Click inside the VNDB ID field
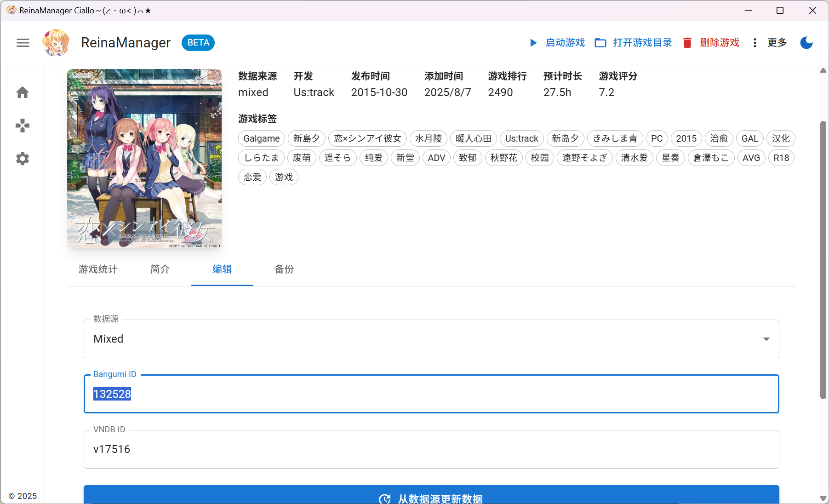829x504 pixels. click(322, 449)
